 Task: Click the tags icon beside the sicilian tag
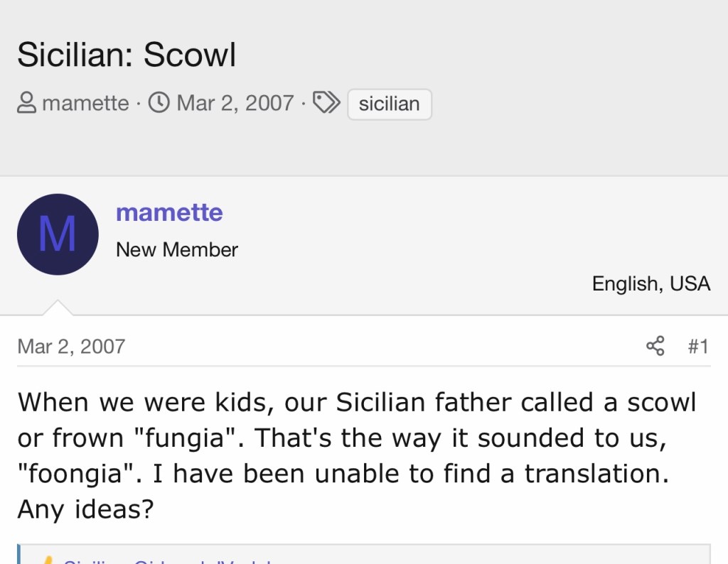click(x=326, y=103)
